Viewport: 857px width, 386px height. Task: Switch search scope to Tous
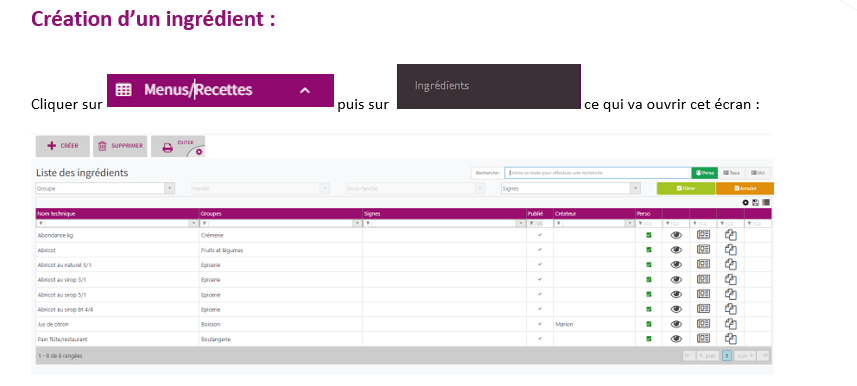tap(731, 173)
